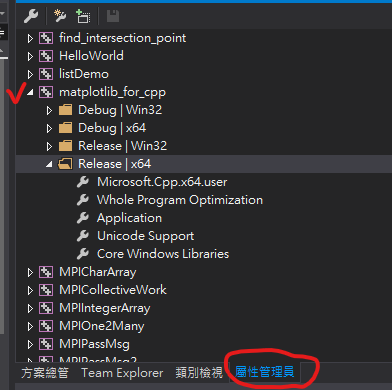Select the listDemo project name
This screenshot has width=392, height=390.
point(84,74)
